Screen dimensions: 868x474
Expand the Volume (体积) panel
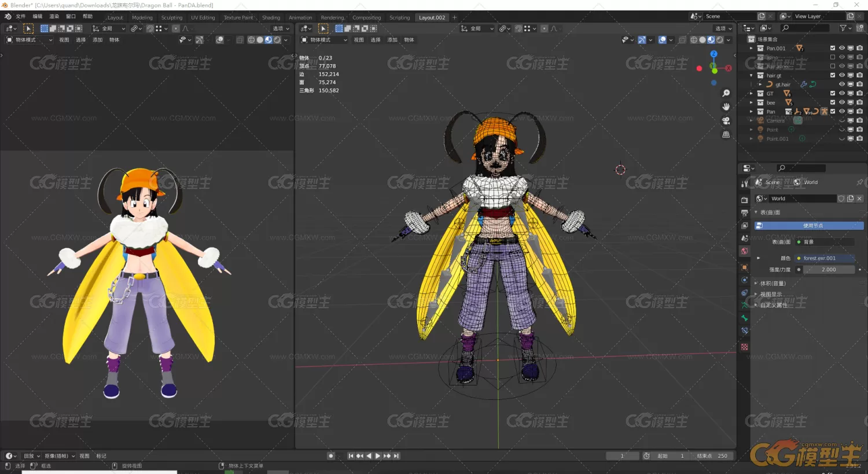773,284
